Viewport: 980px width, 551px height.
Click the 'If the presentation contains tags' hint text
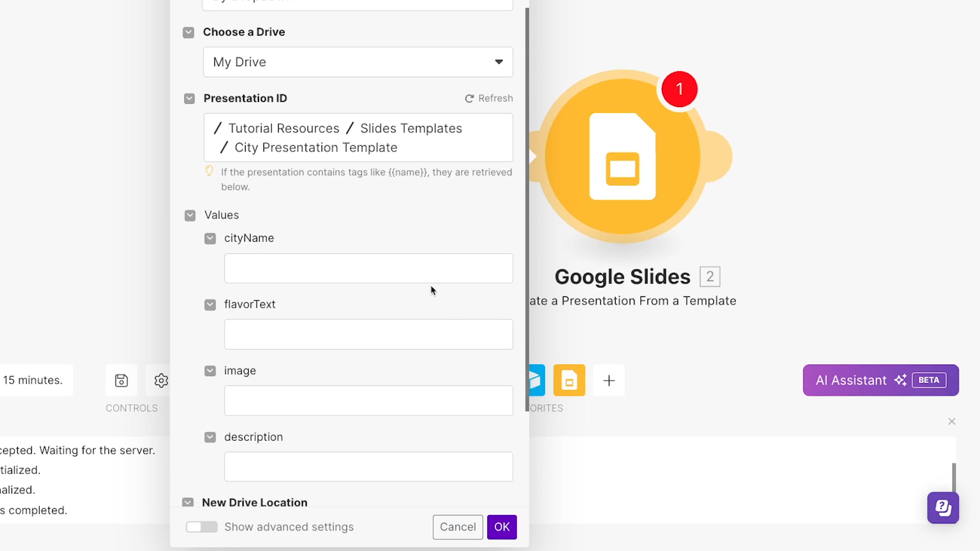tap(366, 179)
